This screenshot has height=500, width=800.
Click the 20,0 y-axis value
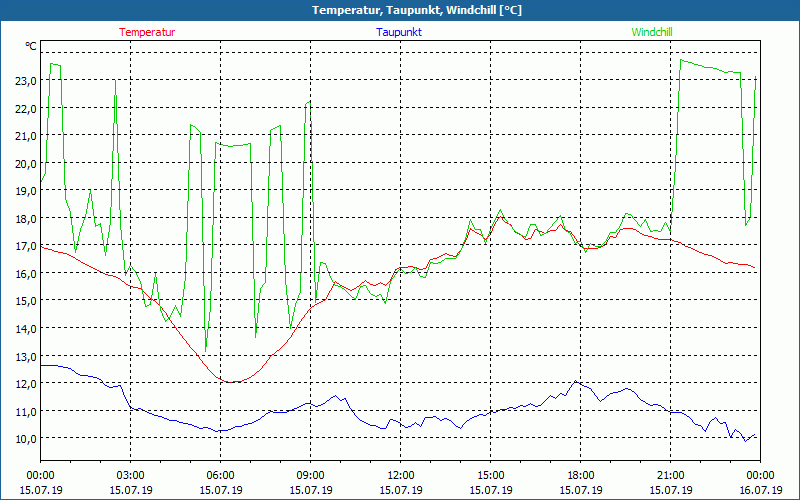26,163
